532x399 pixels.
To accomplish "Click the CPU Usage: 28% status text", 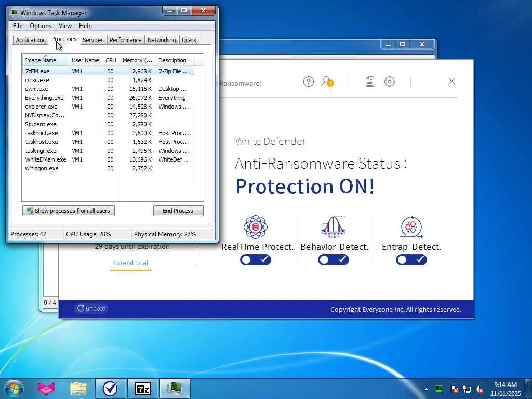I will pos(88,234).
